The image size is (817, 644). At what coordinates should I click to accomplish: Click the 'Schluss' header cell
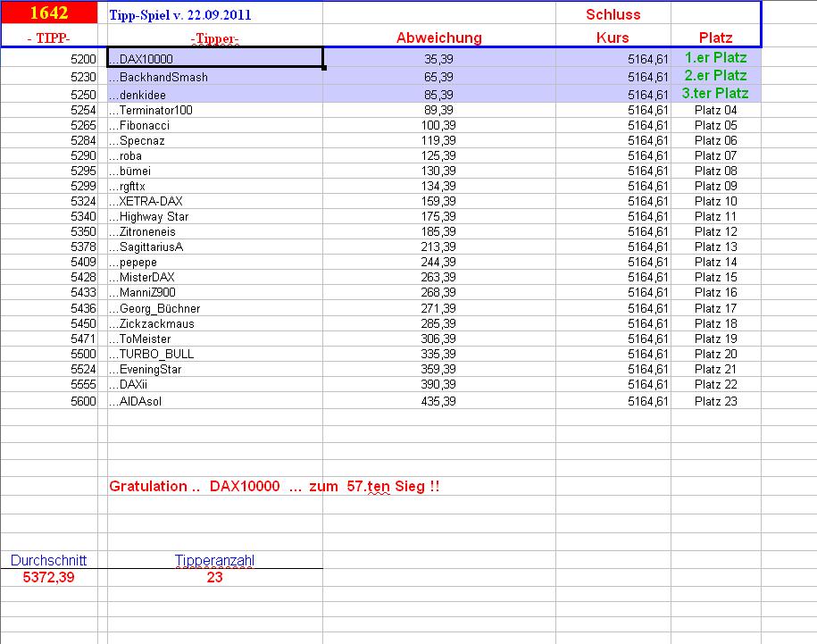tap(613, 14)
